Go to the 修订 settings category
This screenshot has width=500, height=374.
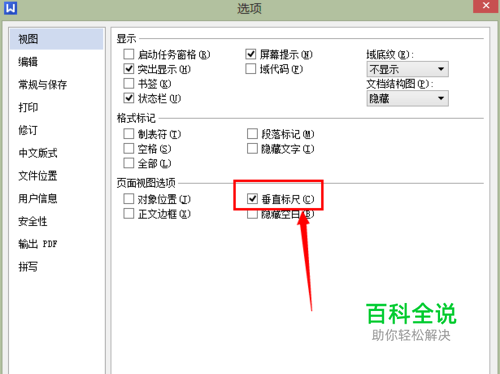click(28, 130)
